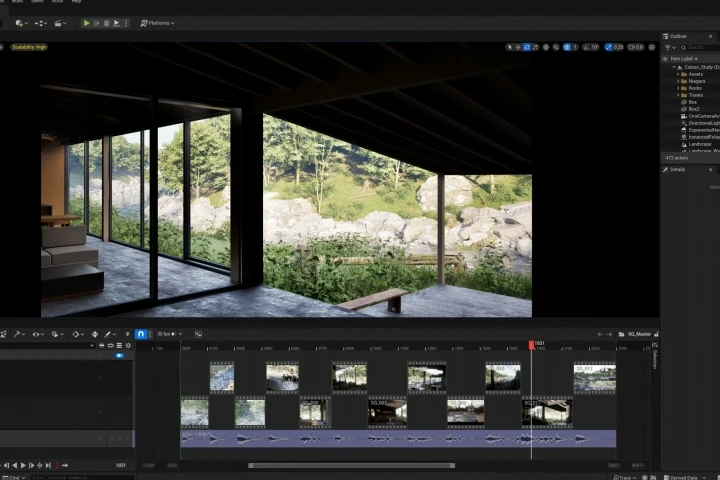Open rotation snap value 10°
720x480 pixels.
tap(595, 47)
